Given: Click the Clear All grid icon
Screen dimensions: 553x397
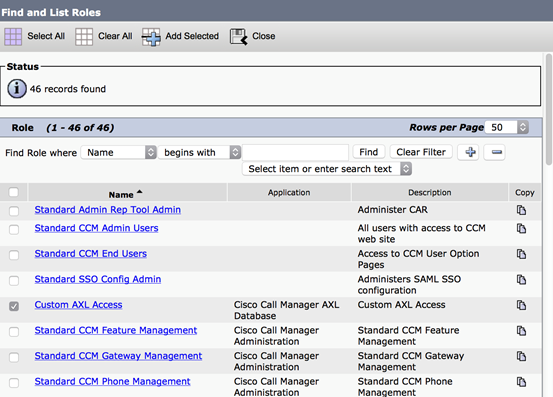Looking at the screenshot, I should 84,36.
